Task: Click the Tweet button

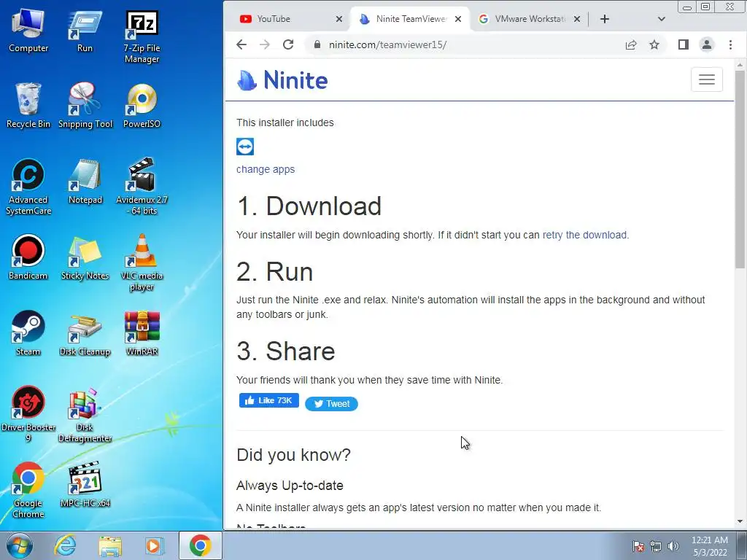Action: coord(331,404)
